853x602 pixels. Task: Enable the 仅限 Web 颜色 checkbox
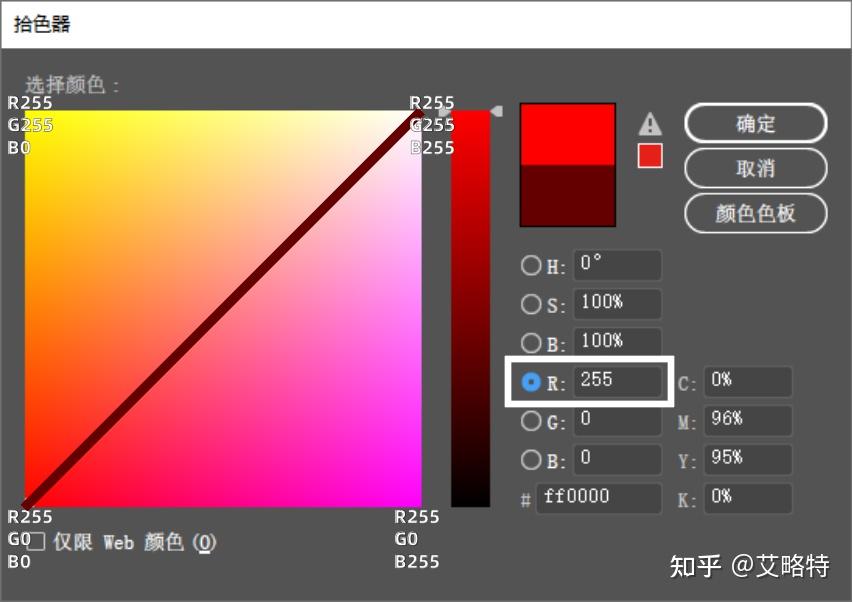coord(37,542)
